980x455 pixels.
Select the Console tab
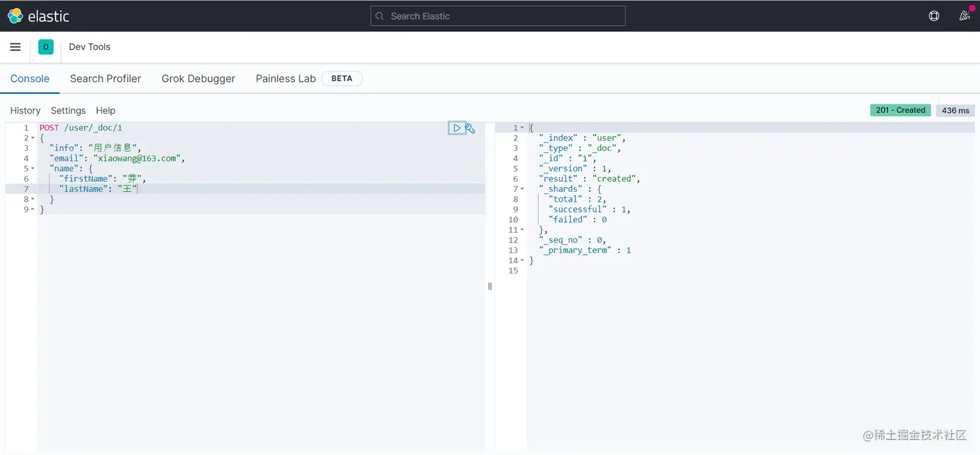[x=30, y=78]
